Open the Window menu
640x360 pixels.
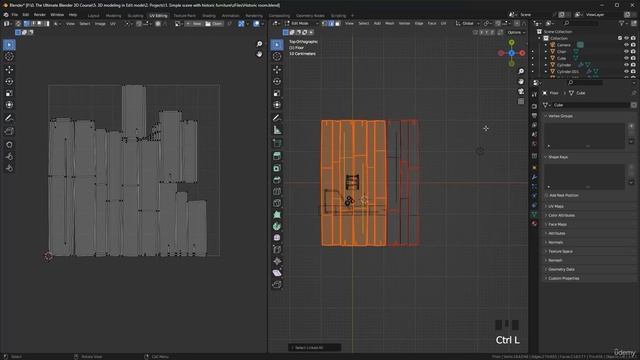click(x=57, y=15)
